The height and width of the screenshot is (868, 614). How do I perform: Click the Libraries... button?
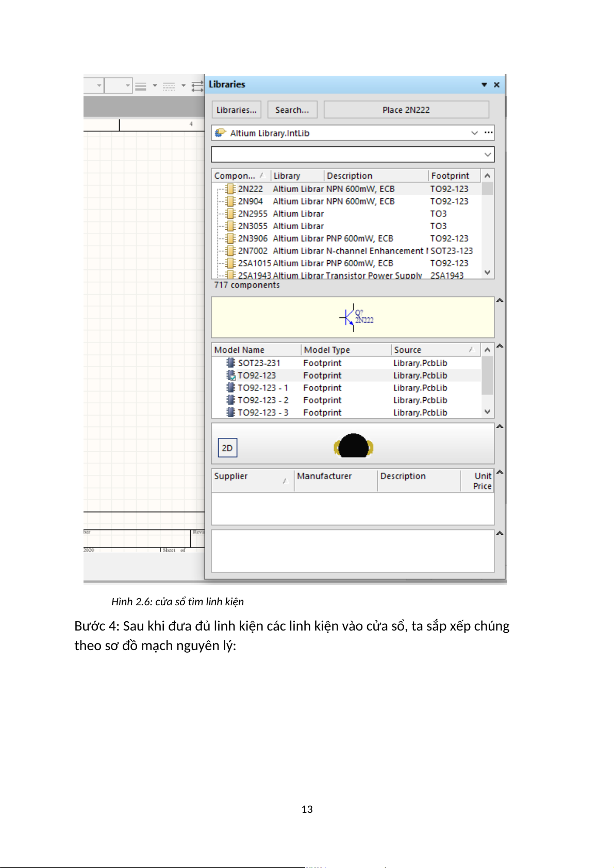(x=236, y=110)
